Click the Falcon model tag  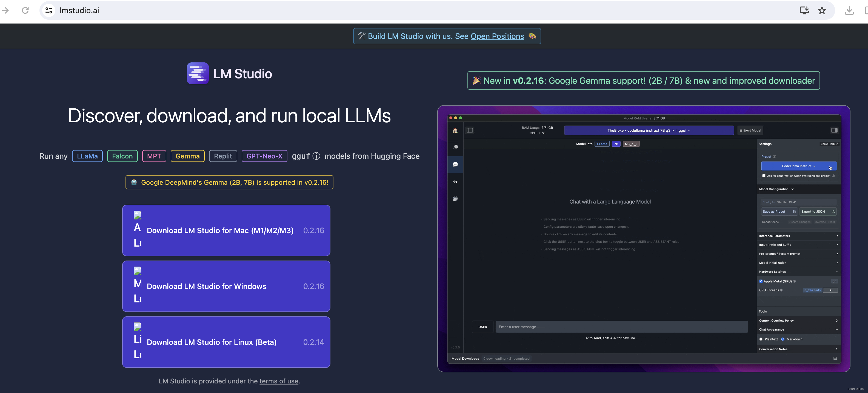coord(122,156)
